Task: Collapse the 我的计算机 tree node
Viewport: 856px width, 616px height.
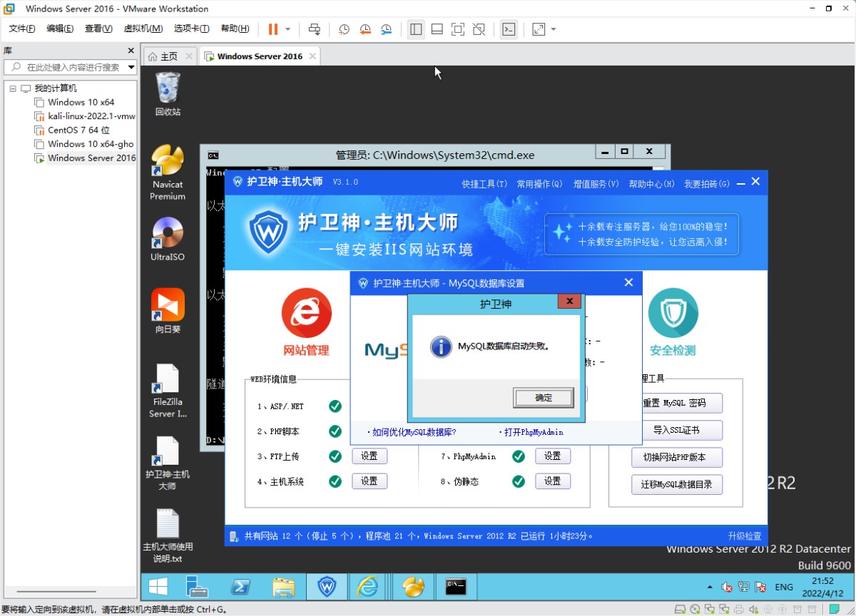Action: (13, 88)
